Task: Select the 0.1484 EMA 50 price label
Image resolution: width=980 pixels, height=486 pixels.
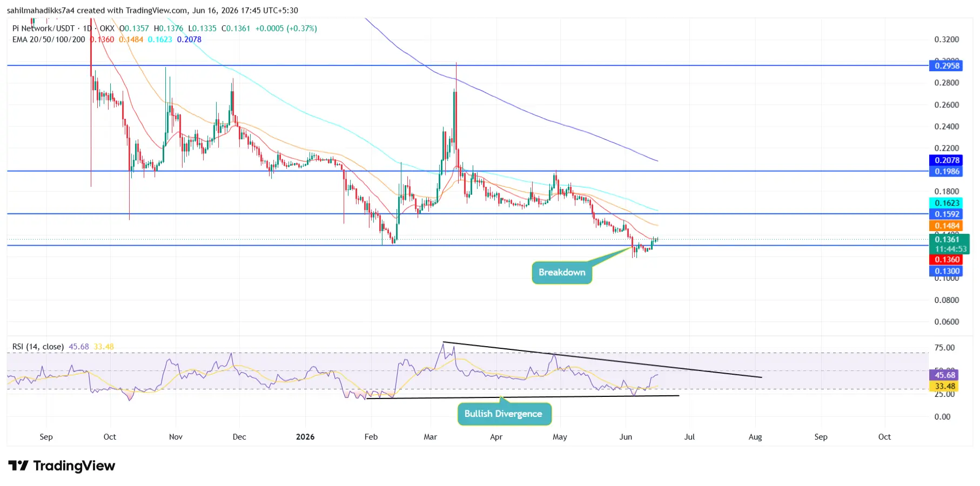Action: point(947,226)
